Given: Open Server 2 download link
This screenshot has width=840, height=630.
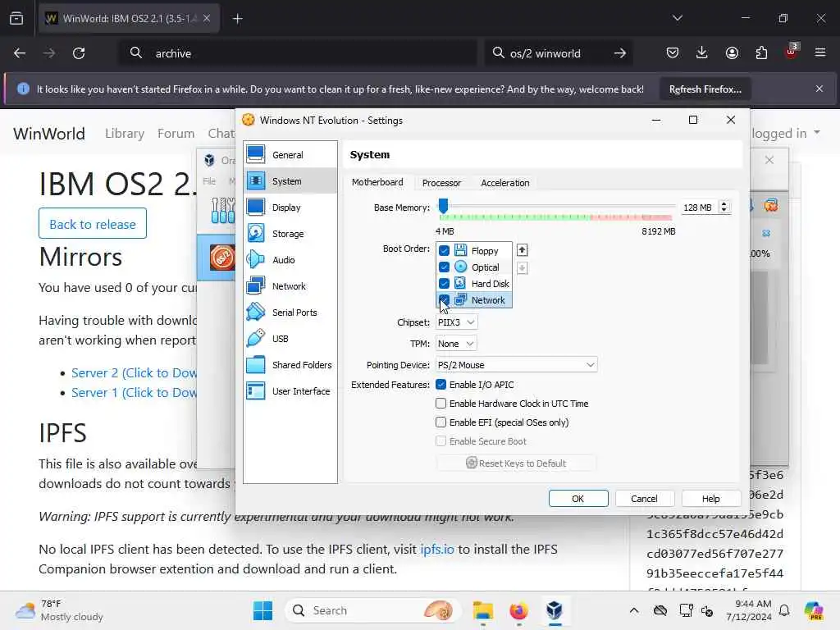Looking at the screenshot, I should tap(134, 373).
